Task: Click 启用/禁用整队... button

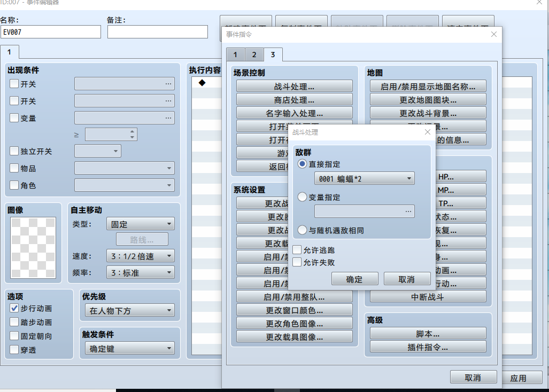Action: click(x=294, y=297)
